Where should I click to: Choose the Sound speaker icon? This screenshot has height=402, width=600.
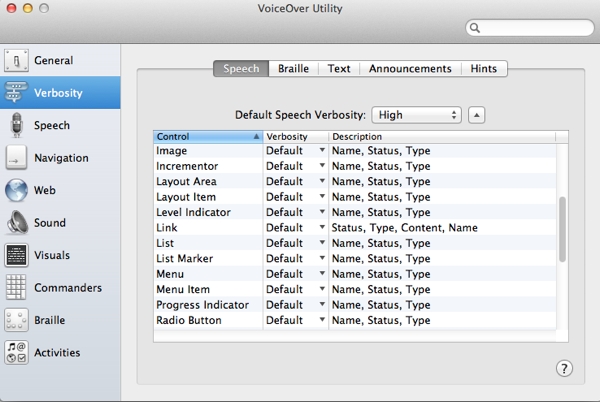point(17,222)
